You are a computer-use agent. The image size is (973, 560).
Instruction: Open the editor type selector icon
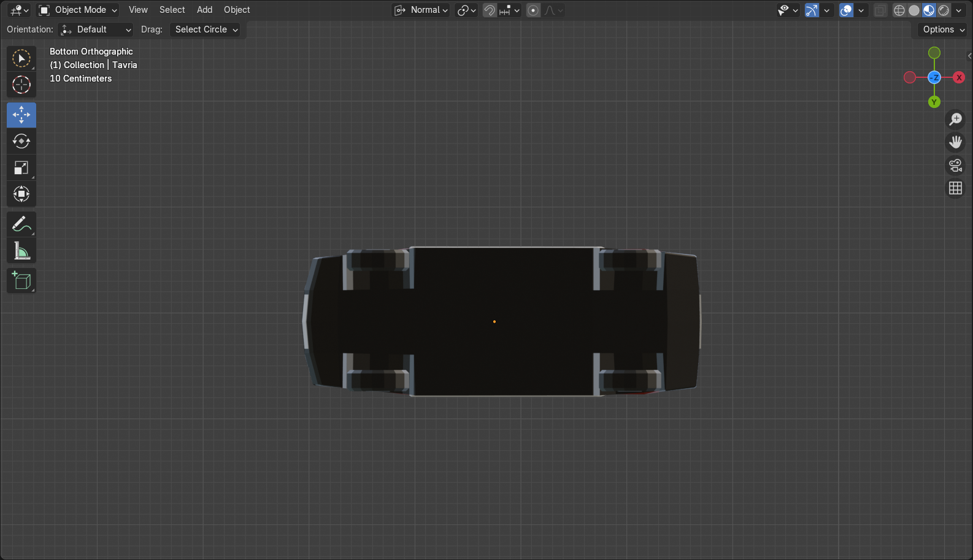(19, 10)
